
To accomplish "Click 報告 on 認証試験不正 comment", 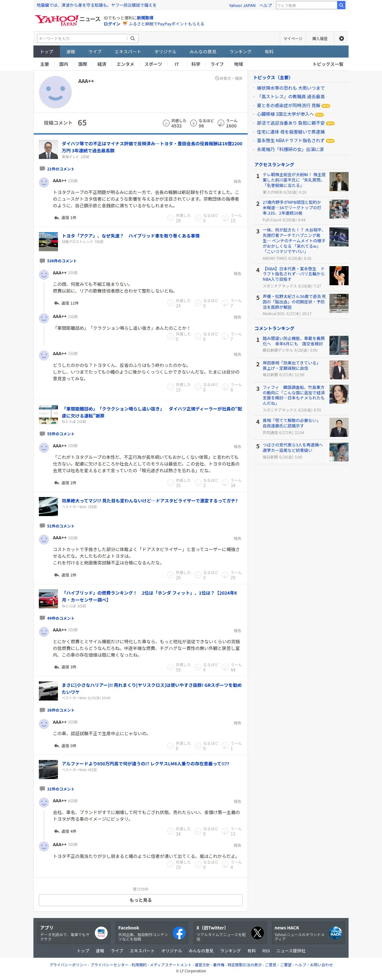I will (x=238, y=723).
